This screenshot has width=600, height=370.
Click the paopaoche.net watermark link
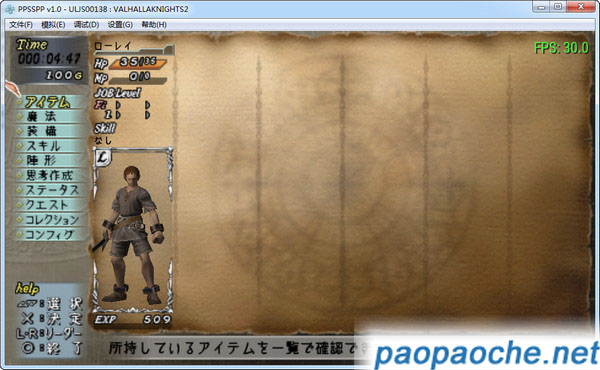(x=487, y=355)
